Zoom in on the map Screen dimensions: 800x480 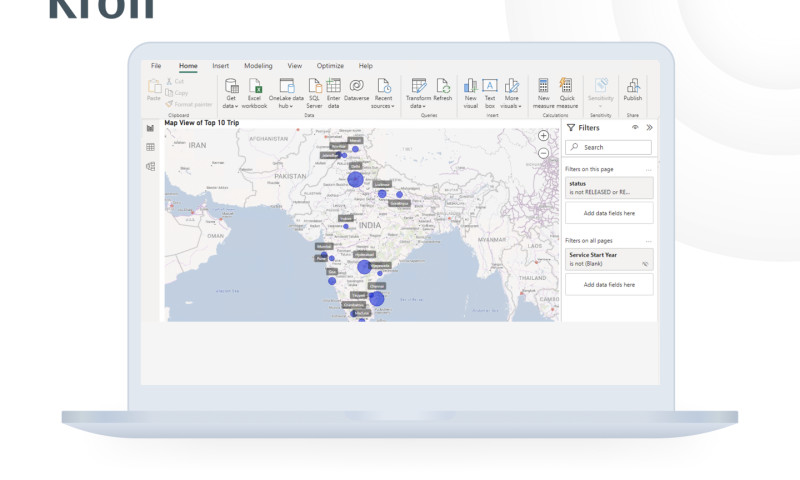pos(543,136)
